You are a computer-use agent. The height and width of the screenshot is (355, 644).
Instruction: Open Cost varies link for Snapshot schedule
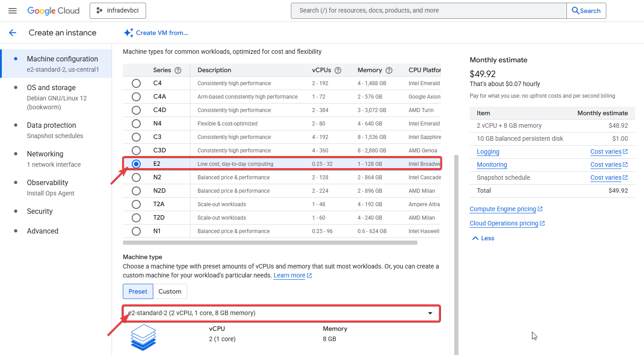pyautogui.click(x=606, y=178)
